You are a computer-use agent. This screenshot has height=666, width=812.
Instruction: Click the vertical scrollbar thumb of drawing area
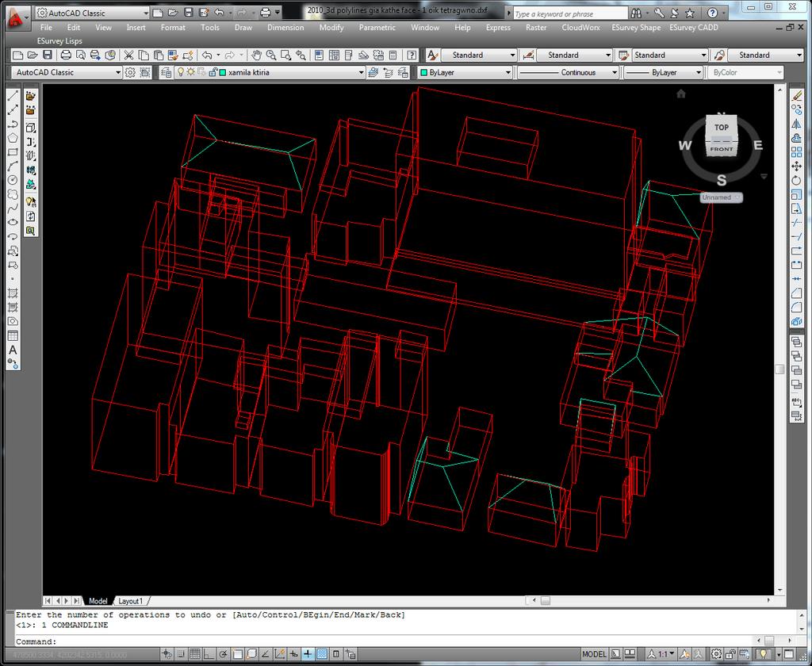point(779,369)
